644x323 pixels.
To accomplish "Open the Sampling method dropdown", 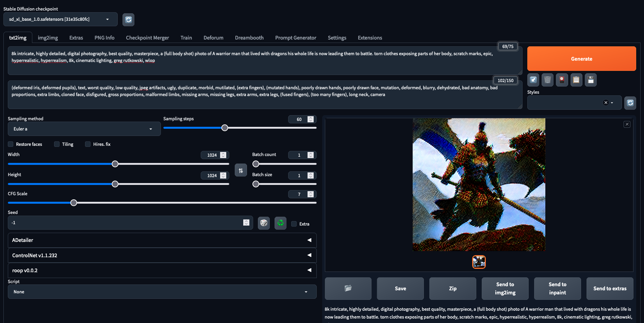I will click(x=84, y=129).
